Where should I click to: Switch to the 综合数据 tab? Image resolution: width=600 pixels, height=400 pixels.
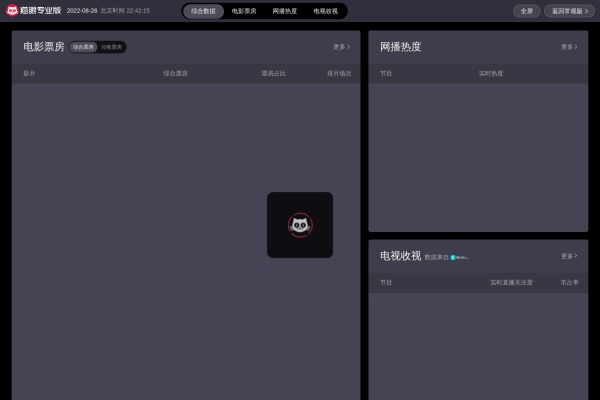(203, 11)
